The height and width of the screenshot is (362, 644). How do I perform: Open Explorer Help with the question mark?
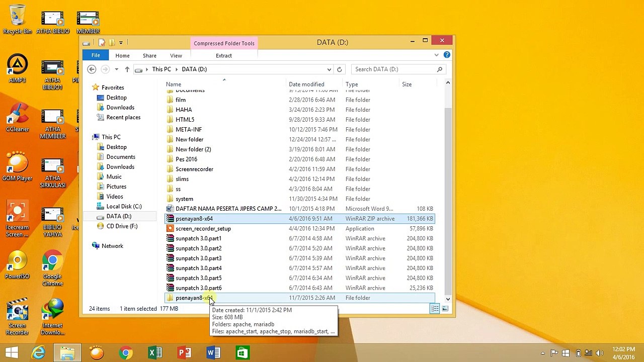tap(447, 55)
